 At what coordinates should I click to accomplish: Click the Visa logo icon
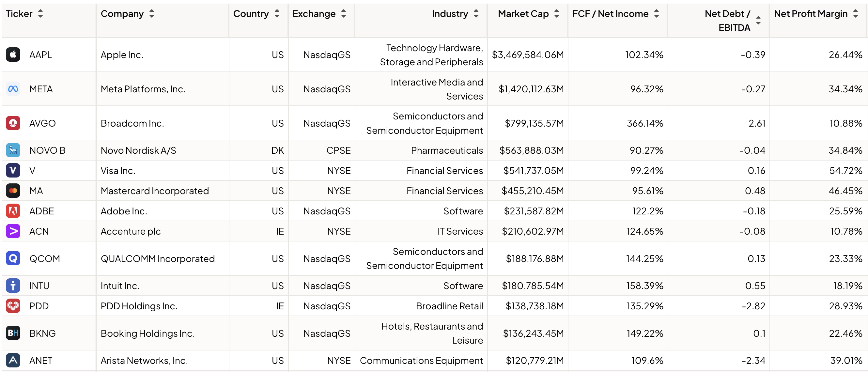(x=13, y=170)
